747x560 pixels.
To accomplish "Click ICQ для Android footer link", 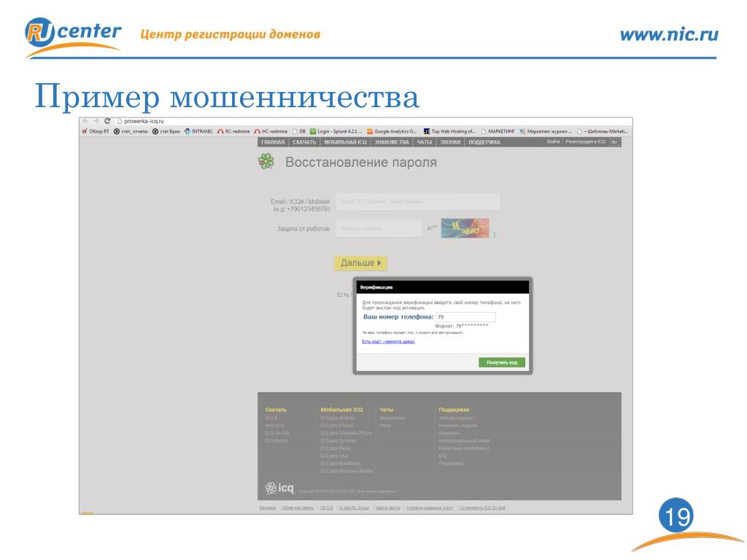I will [338, 418].
